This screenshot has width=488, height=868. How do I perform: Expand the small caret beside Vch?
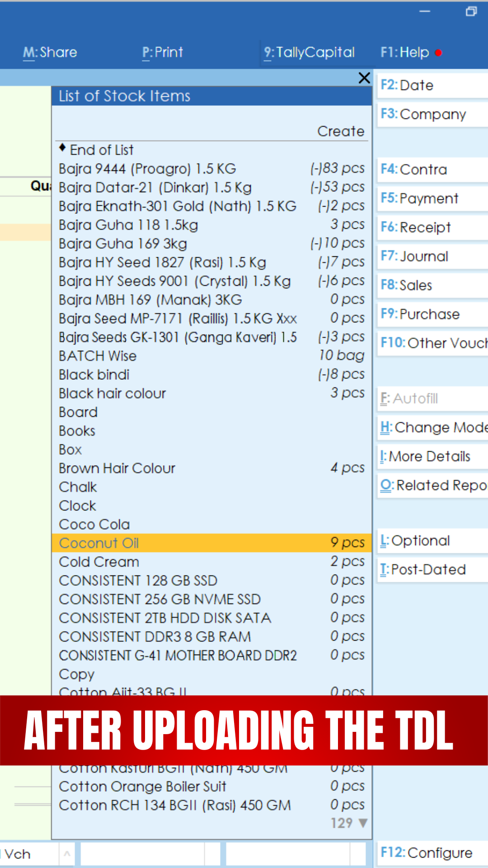pos(67,854)
